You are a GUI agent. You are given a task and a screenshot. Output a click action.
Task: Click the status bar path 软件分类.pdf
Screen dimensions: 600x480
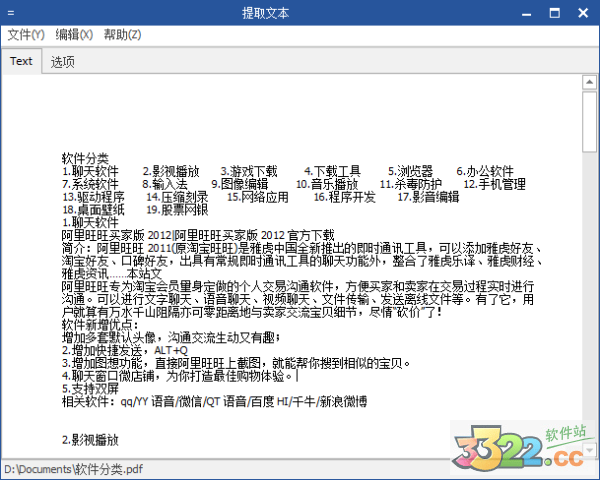[x=73, y=469]
